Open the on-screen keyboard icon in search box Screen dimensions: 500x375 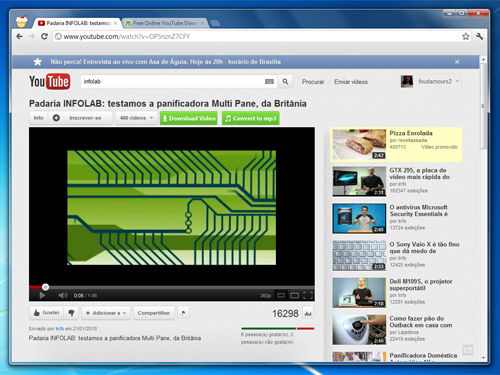269,81
